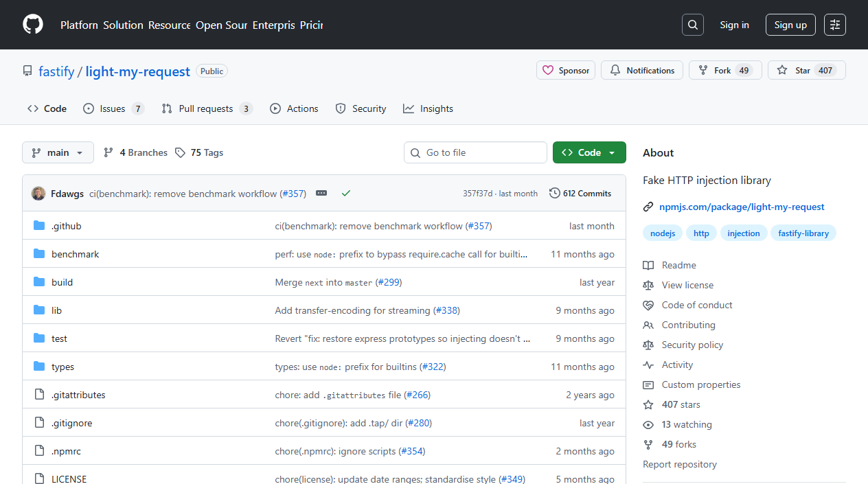The image size is (868, 484).
Task: Select the http topic tag
Action: [x=701, y=233]
